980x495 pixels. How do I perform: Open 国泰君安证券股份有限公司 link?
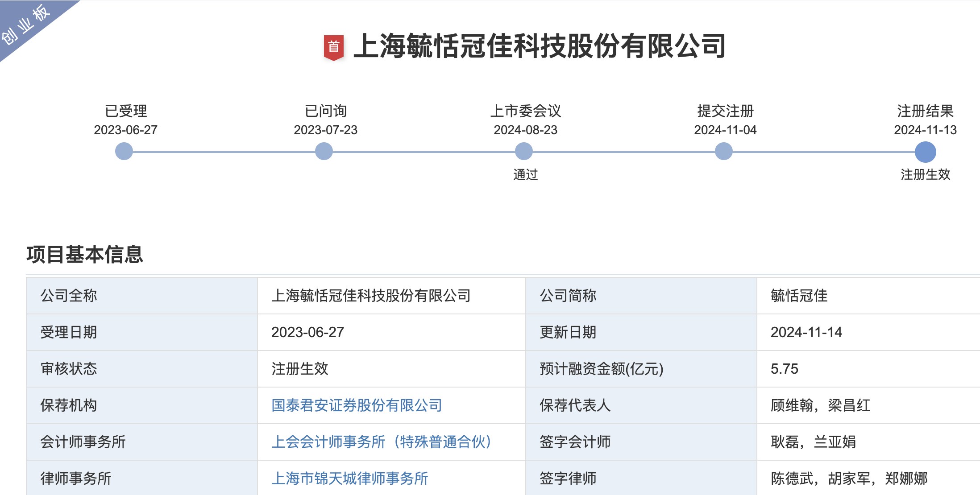(x=357, y=405)
